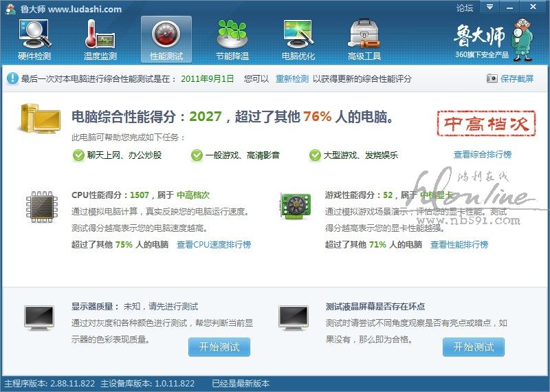Click the monitor icon beside 显示器质量
550x392 pixels.
pyautogui.click(x=39, y=318)
